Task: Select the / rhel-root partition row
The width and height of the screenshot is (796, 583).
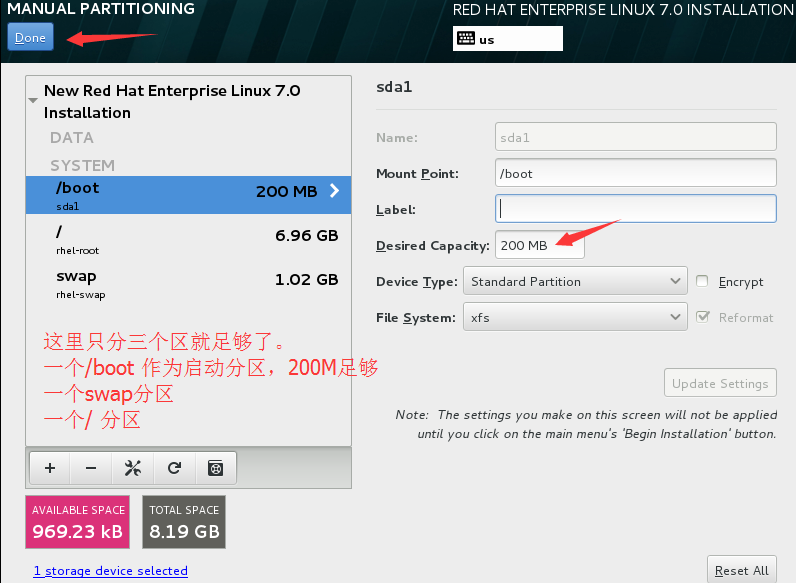Action: [x=188, y=239]
